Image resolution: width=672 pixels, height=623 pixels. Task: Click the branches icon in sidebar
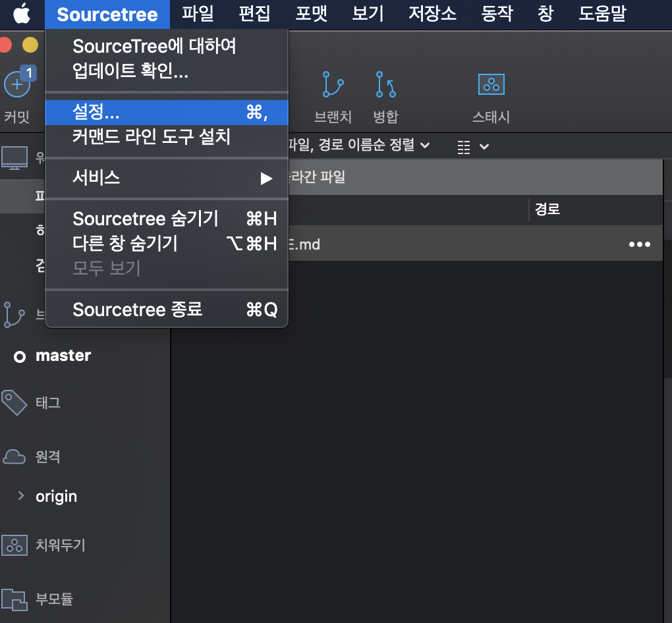[14, 315]
